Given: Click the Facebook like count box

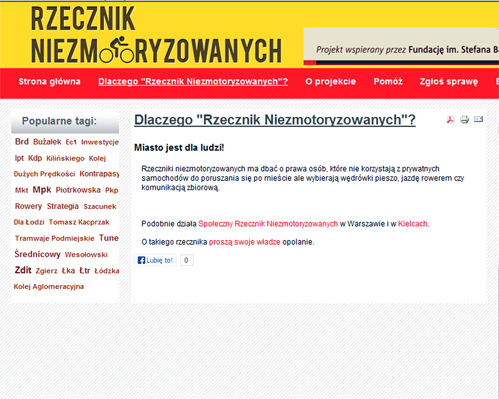Looking at the screenshot, I should [186, 260].
